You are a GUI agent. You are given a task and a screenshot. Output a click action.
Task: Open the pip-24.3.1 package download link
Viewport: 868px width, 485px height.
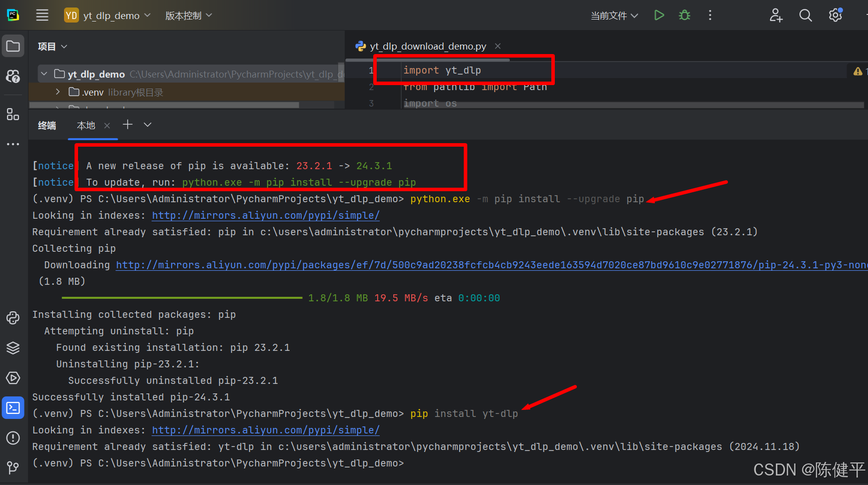point(492,265)
